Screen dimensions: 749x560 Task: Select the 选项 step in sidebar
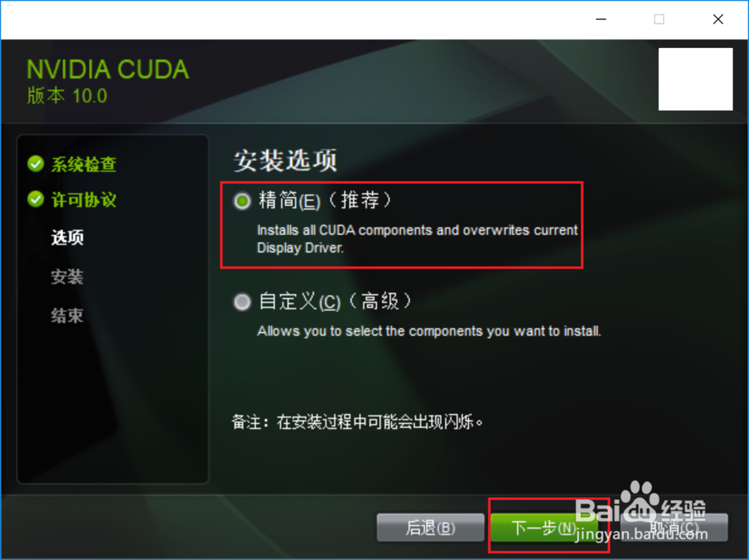coord(67,237)
